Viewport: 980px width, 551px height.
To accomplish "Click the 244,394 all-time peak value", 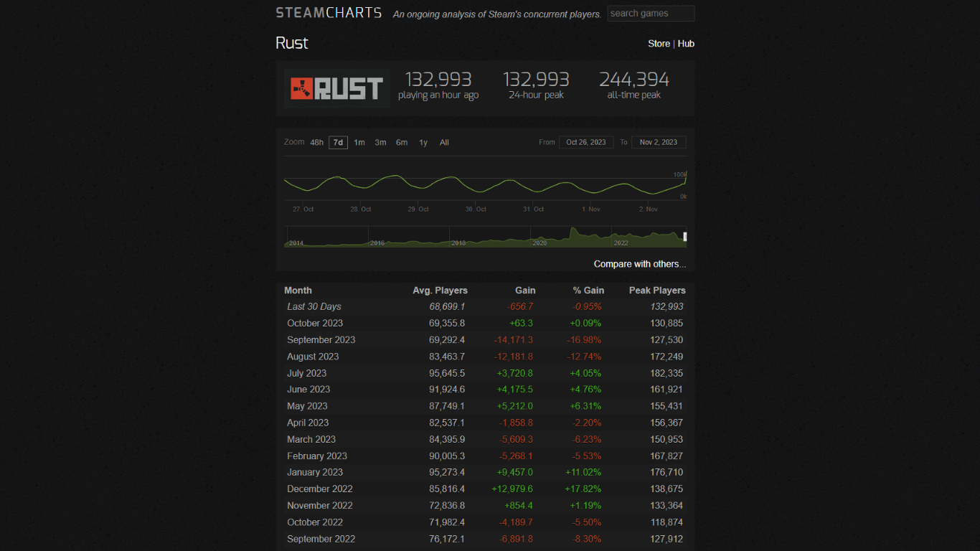I will tap(634, 79).
